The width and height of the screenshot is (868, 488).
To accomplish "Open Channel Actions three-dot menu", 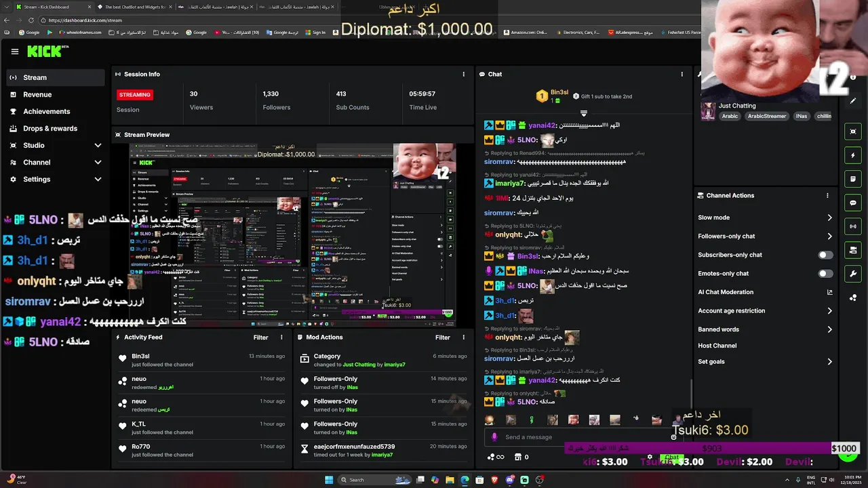I will 827,195.
